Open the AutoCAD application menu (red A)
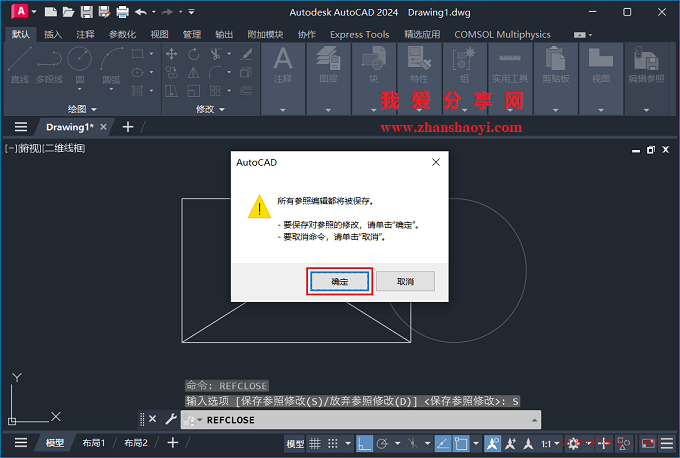 [20, 11]
